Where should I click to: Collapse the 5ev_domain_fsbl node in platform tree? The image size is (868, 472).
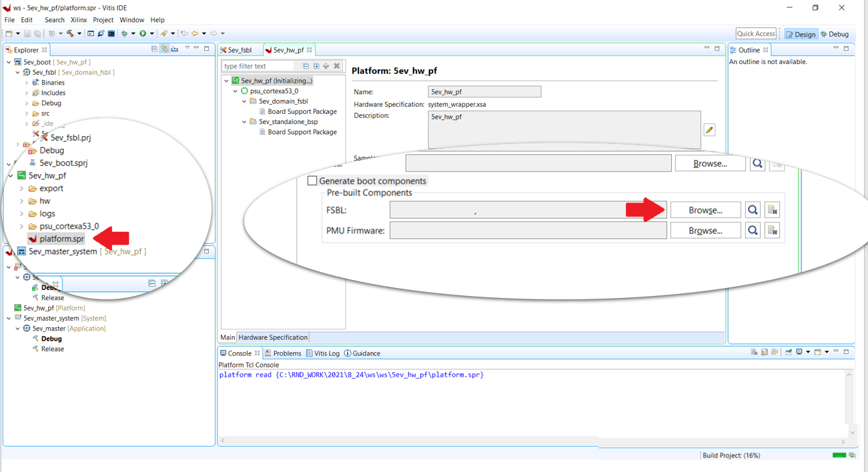[x=244, y=101]
